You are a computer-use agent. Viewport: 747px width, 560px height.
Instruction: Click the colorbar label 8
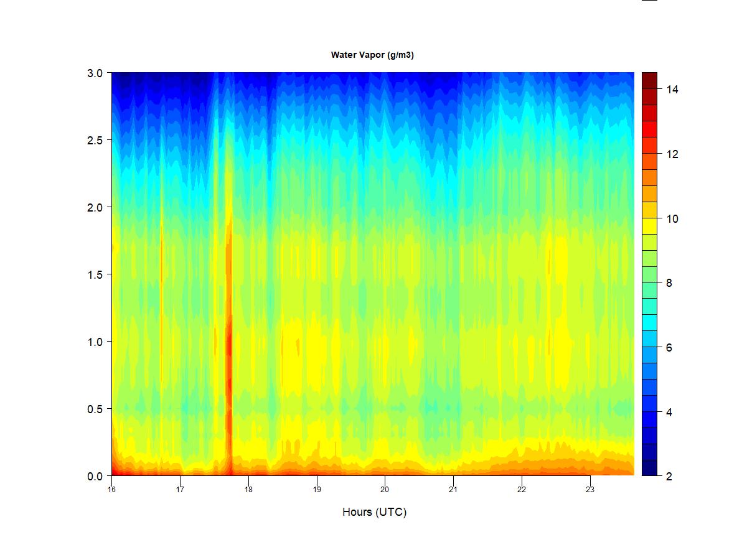coord(669,283)
